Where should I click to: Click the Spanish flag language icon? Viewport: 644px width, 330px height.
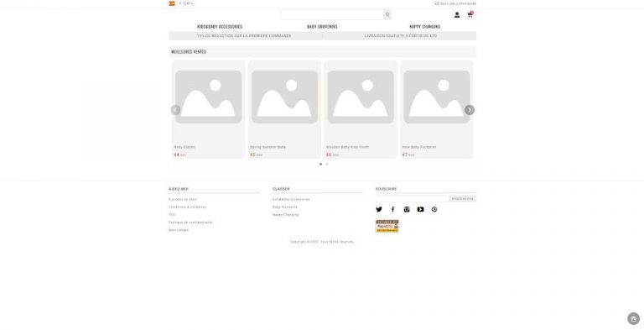(x=172, y=3)
